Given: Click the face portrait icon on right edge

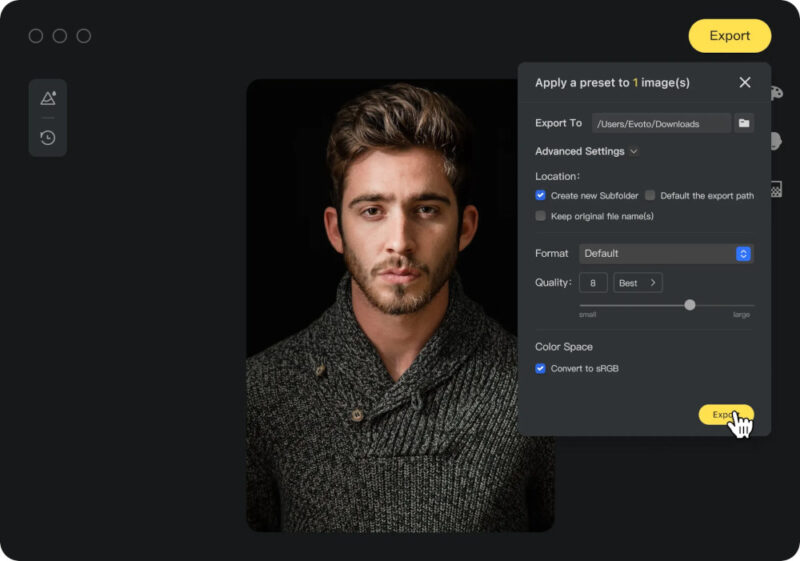Looking at the screenshot, I should (776, 141).
